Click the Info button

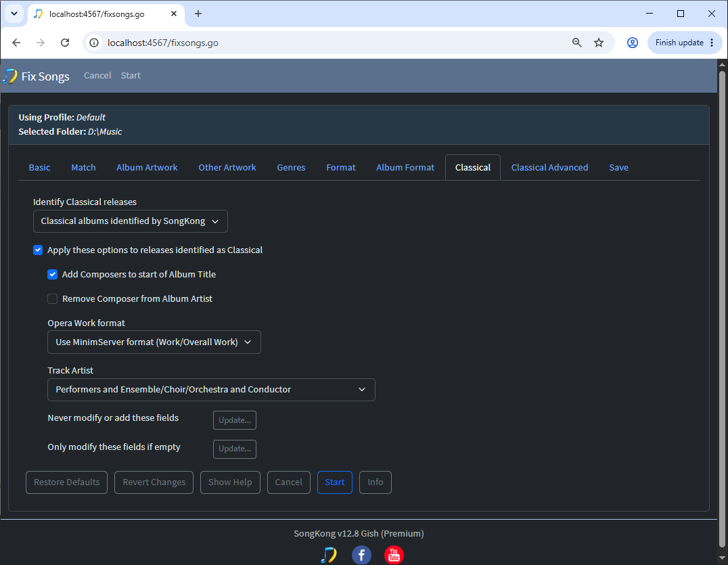click(x=376, y=482)
